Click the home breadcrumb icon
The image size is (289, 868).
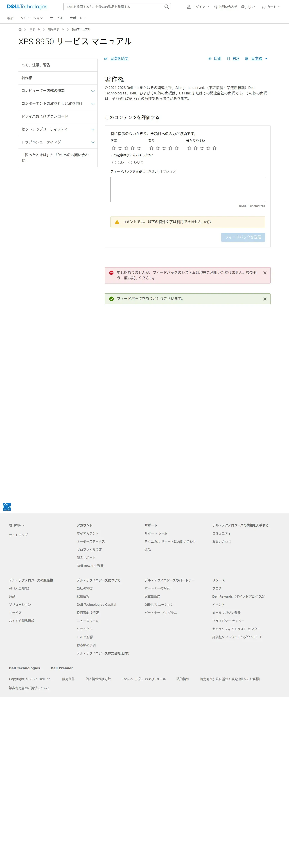tap(20, 30)
